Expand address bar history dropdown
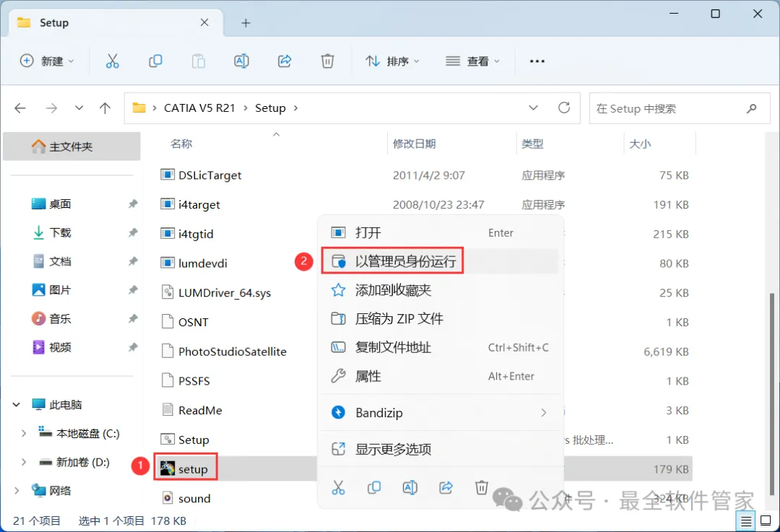780x532 pixels. [x=533, y=108]
